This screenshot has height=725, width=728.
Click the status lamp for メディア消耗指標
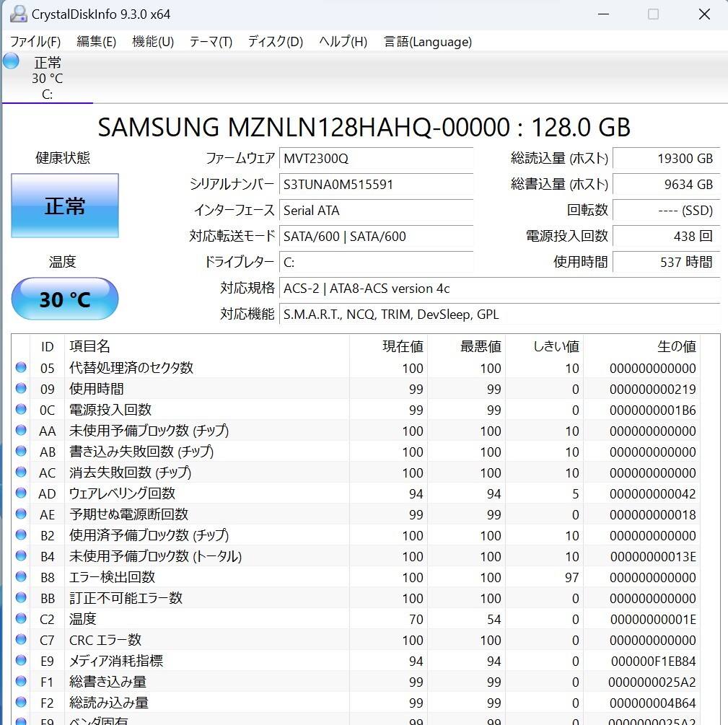[20, 661]
